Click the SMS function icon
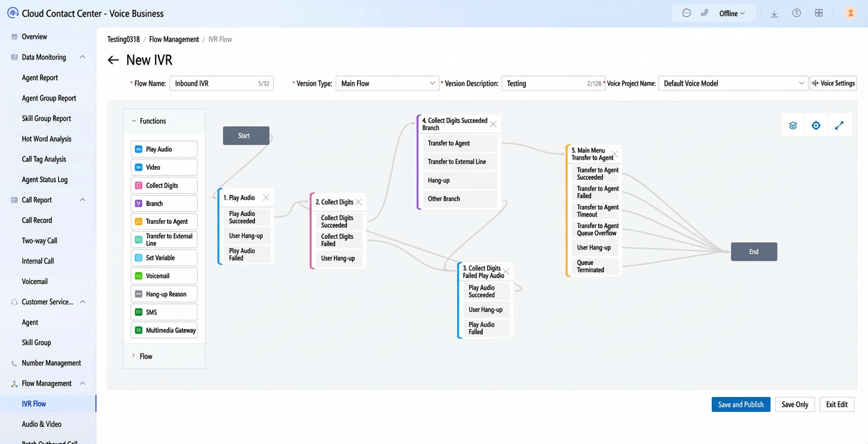Viewport: 868px width, 444px height. [139, 312]
